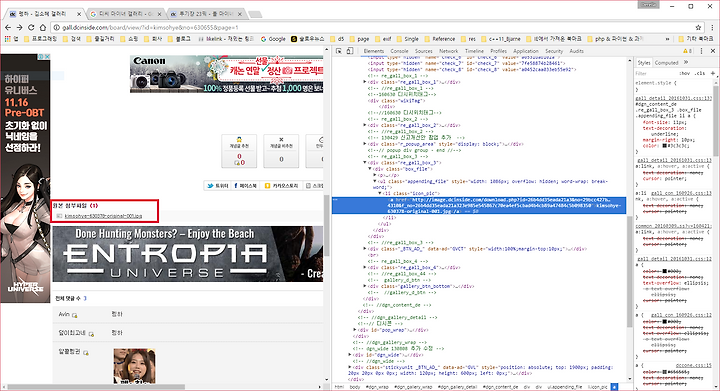Switch to the Google-icon browser tab
This screenshot has width=720, height=391.
[125, 14]
